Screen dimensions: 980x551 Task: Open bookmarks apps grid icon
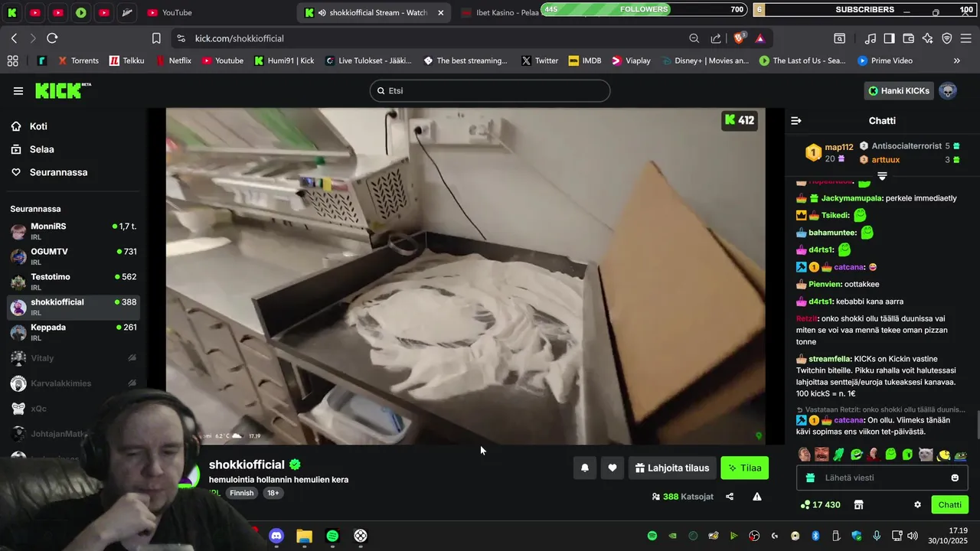[12, 60]
